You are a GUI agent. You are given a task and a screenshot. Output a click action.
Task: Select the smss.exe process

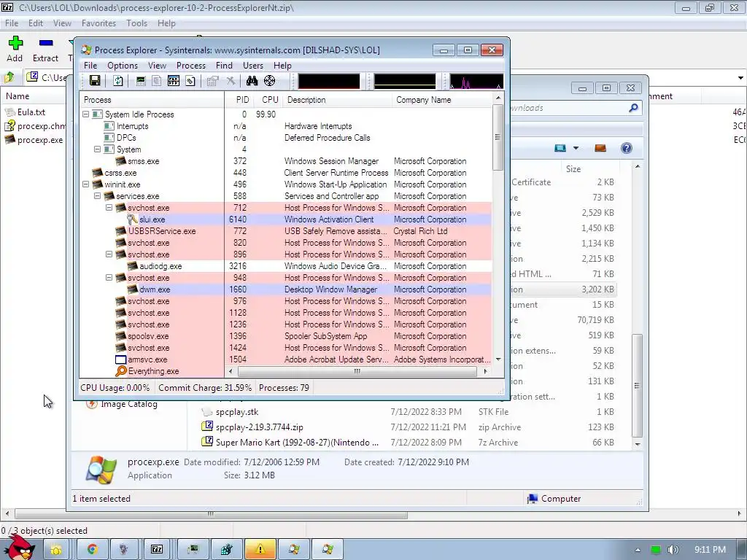(x=286, y=161)
